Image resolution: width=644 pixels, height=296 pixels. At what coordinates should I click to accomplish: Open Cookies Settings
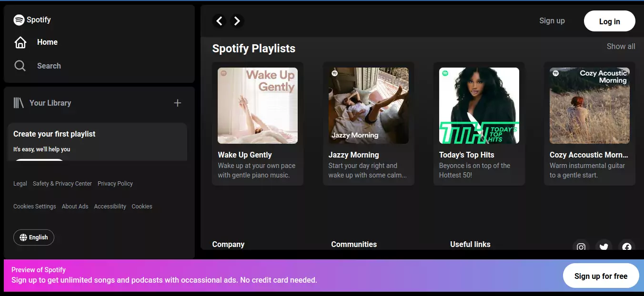(34, 206)
